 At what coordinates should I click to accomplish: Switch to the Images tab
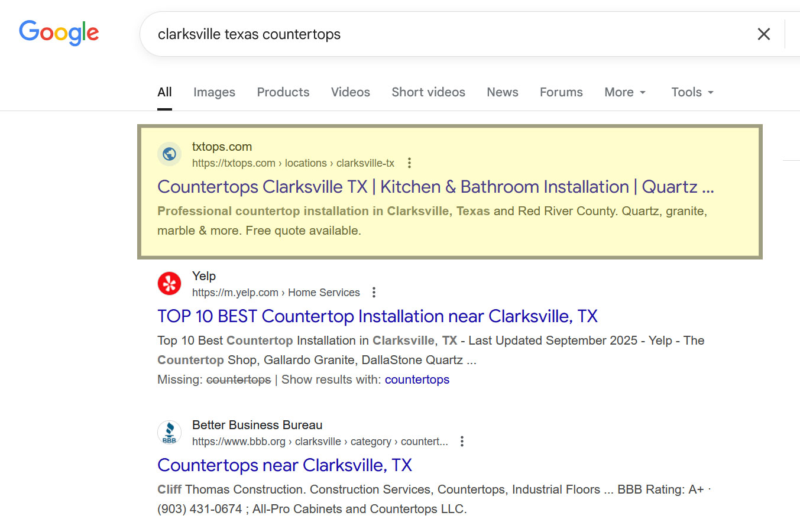214,92
